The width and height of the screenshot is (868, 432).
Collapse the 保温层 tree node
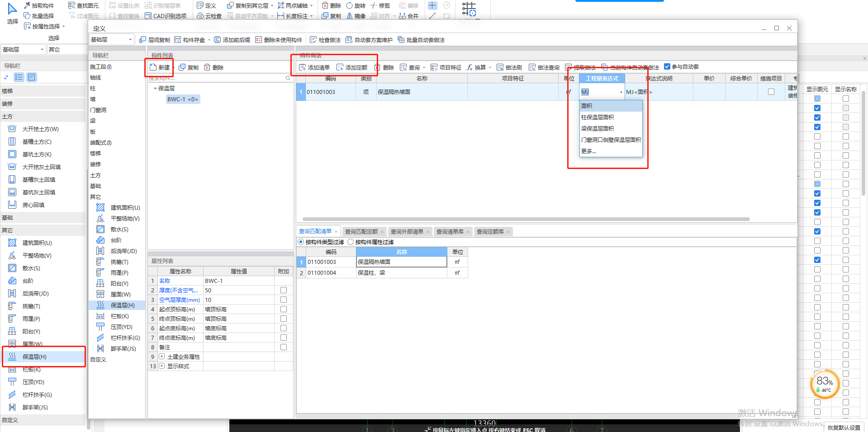[x=156, y=89]
